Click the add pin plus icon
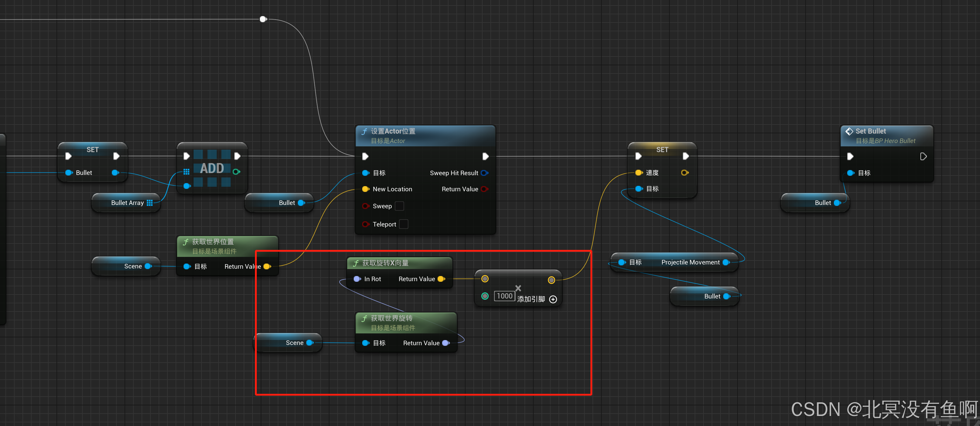This screenshot has height=426, width=980. 553,299
